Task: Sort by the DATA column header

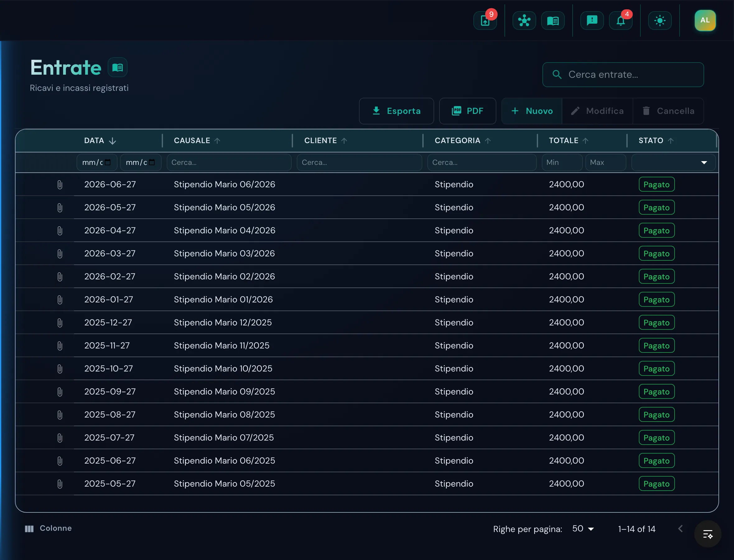Action: [100, 141]
